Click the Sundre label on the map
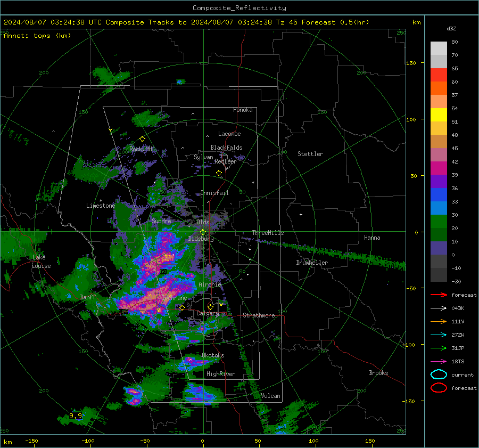The height and width of the screenshot is (448, 479). 161,221
